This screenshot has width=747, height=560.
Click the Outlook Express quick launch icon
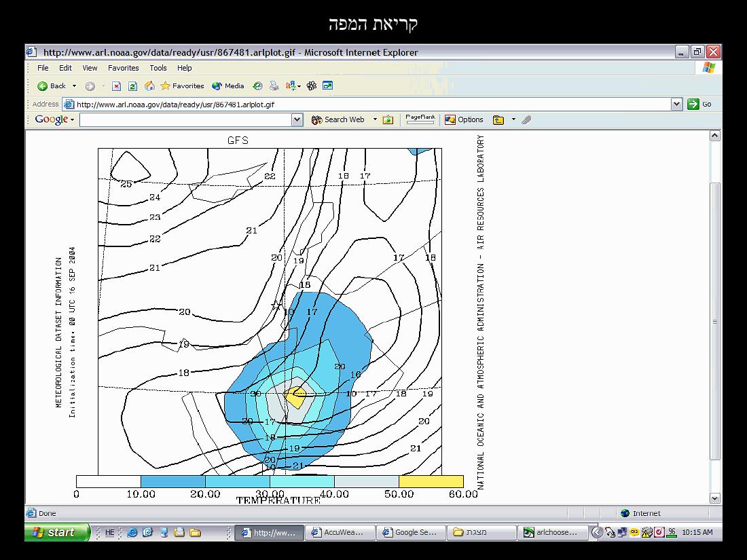147,532
